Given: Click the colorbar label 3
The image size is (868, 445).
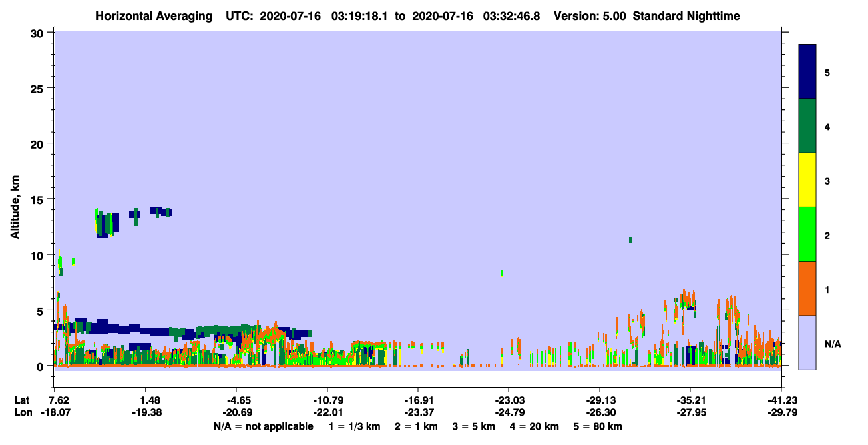Looking at the screenshot, I should click(827, 181).
